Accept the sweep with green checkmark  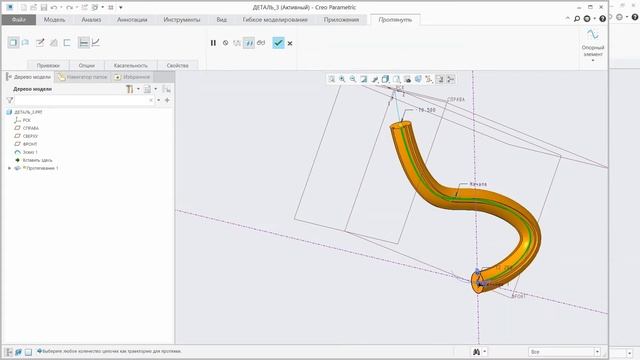click(x=278, y=43)
